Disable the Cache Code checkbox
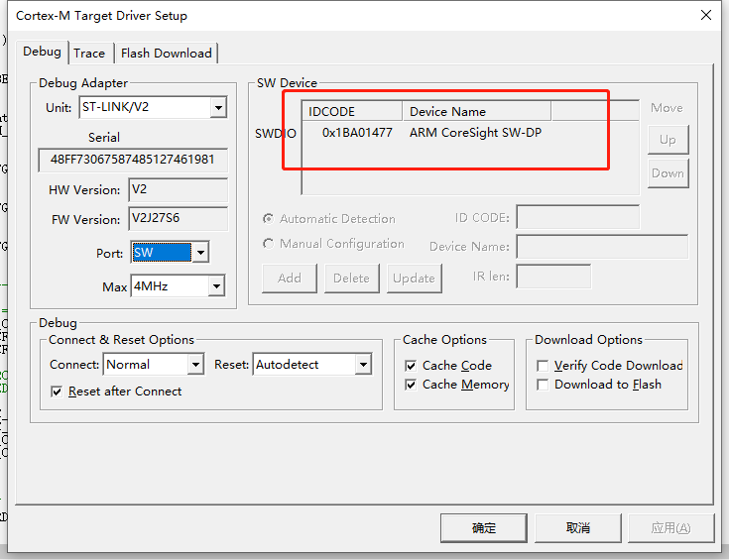 coord(411,366)
